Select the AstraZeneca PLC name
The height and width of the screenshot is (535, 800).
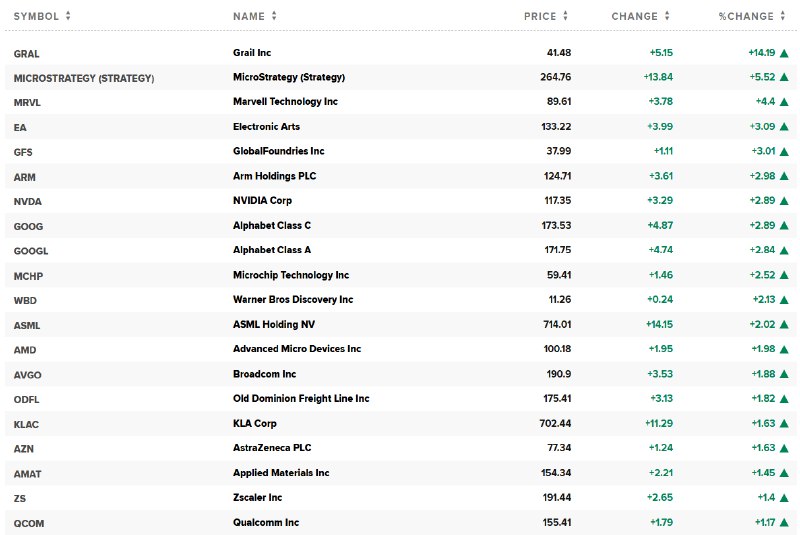click(x=272, y=448)
